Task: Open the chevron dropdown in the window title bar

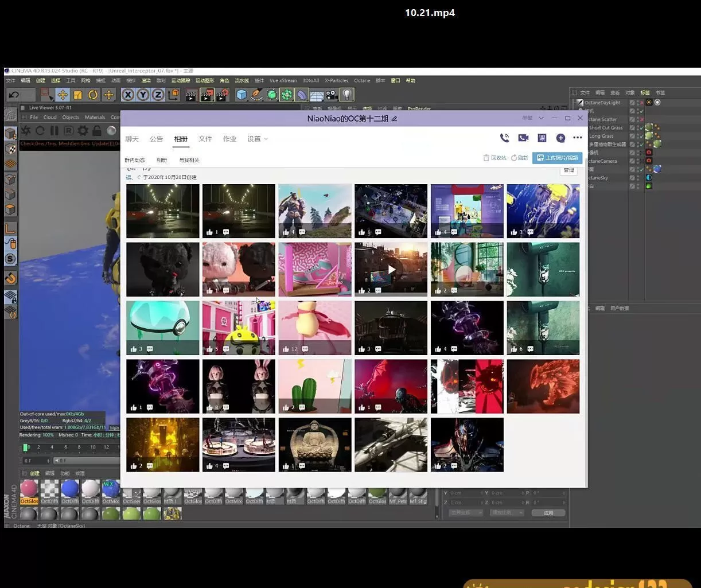Action: (541, 118)
